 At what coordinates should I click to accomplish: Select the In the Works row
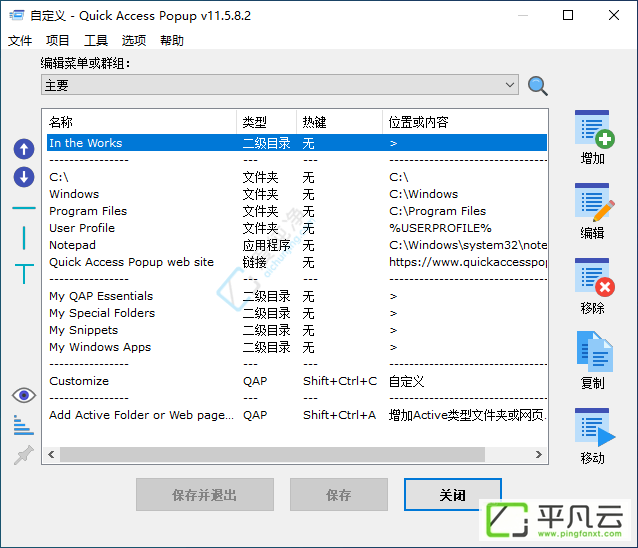click(297, 143)
